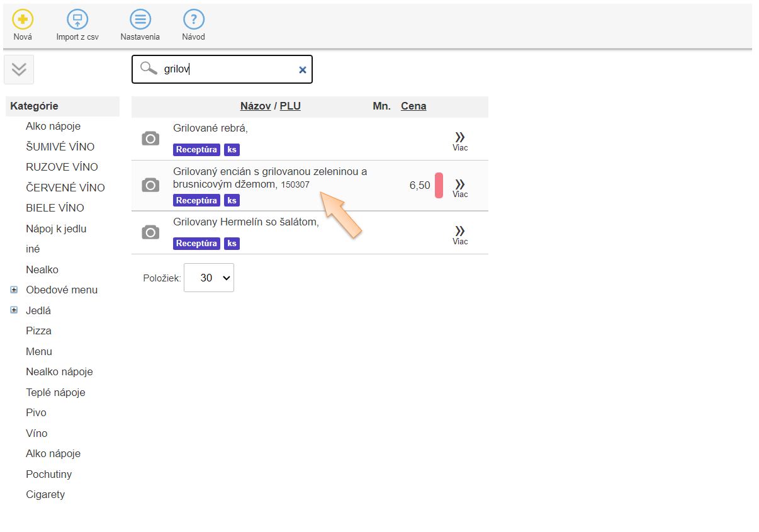Select the ČERVENÉ VÍNO category
This screenshot has width=759, height=532.
(x=65, y=188)
